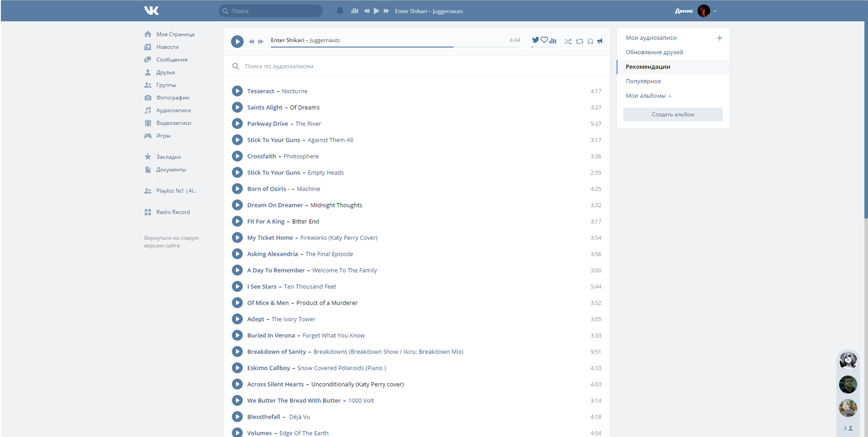Select the Популярное tab
The width and height of the screenshot is (868, 437).
click(643, 81)
